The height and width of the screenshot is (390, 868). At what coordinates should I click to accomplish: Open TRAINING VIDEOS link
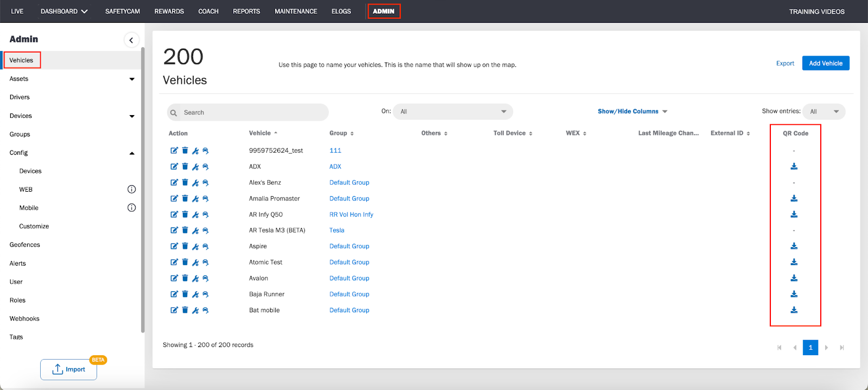click(816, 11)
